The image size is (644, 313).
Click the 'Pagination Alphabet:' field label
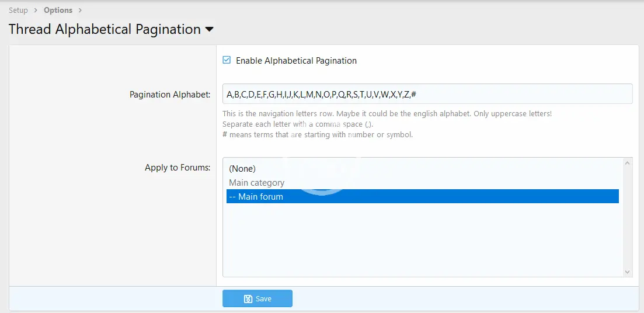click(169, 95)
